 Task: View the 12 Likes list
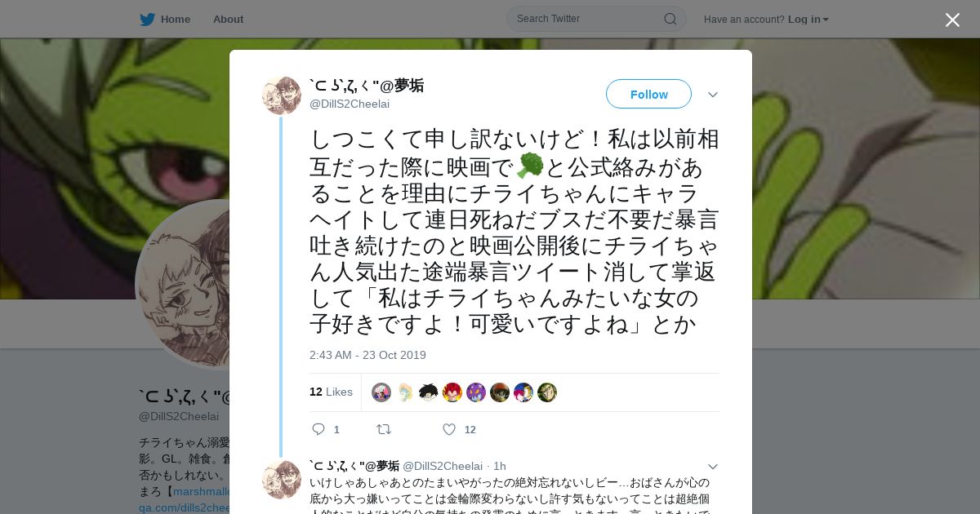pos(331,392)
